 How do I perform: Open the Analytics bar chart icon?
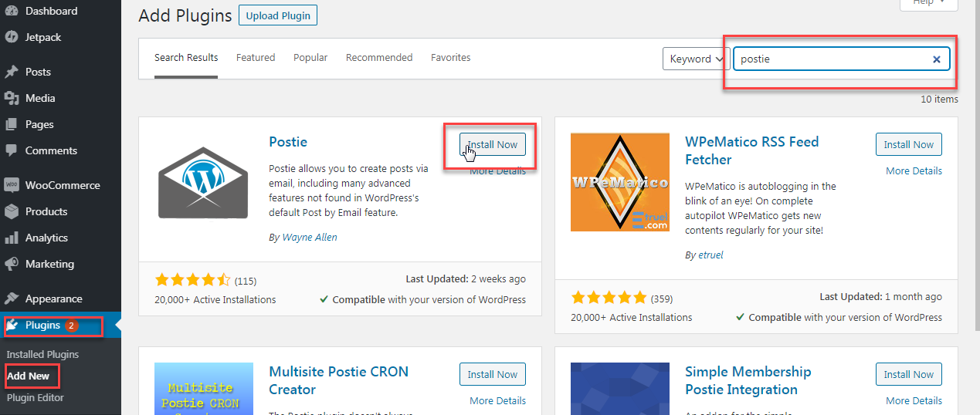pyautogui.click(x=12, y=238)
